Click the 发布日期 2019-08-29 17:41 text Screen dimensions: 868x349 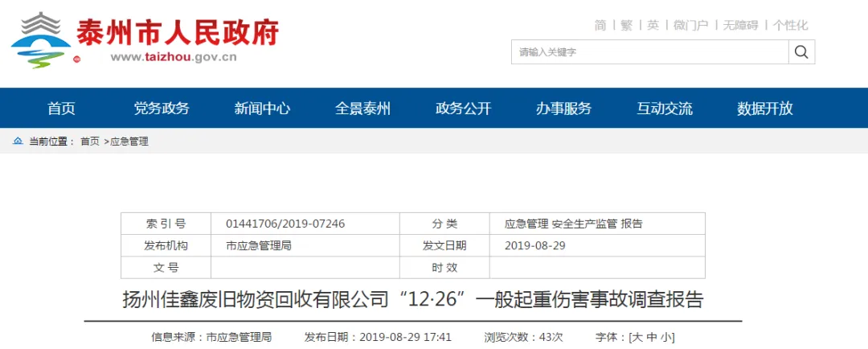(x=378, y=337)
